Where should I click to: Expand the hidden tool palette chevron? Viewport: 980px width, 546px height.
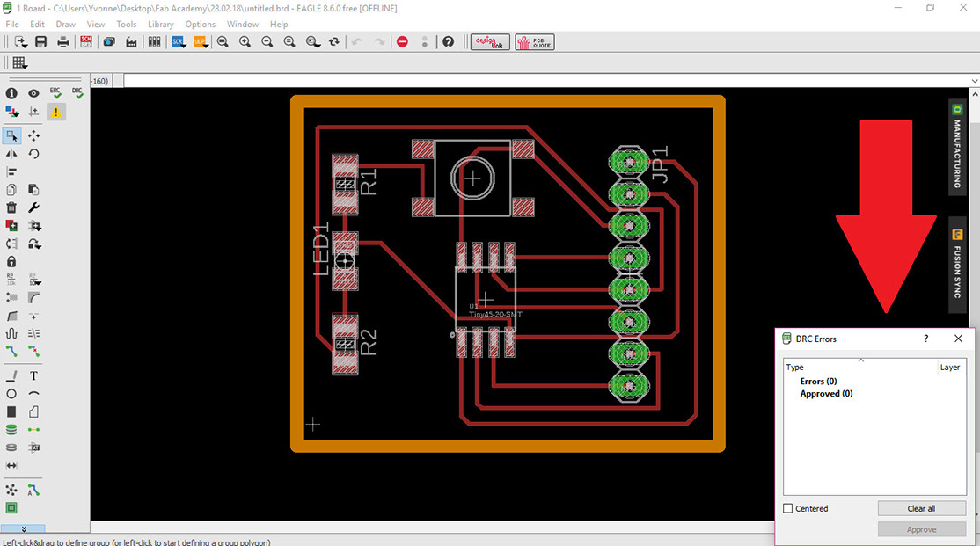tap(24, 529)
